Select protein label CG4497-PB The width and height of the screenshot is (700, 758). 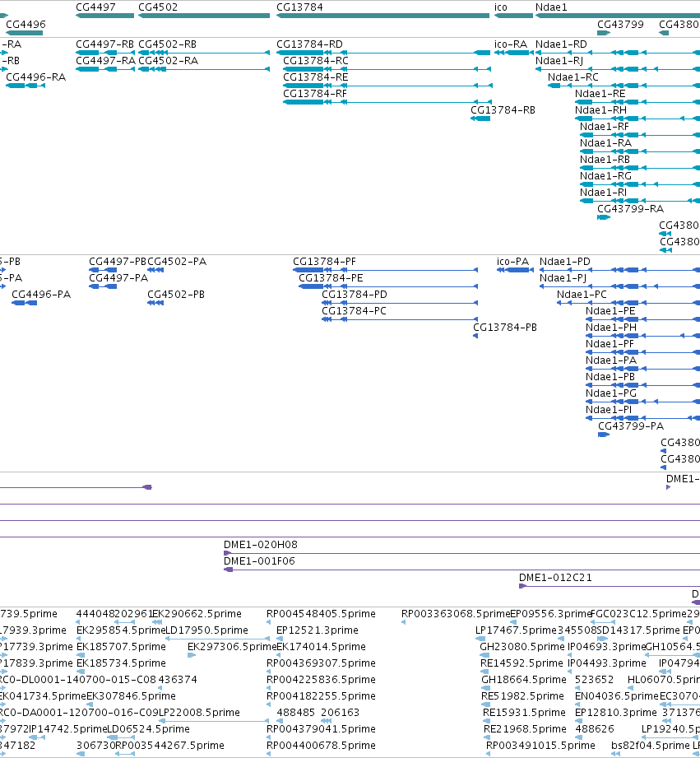point(118,262)
